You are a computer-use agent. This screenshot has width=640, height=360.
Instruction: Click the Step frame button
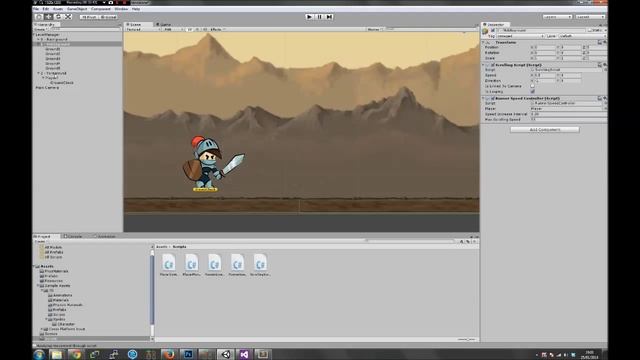329,17
